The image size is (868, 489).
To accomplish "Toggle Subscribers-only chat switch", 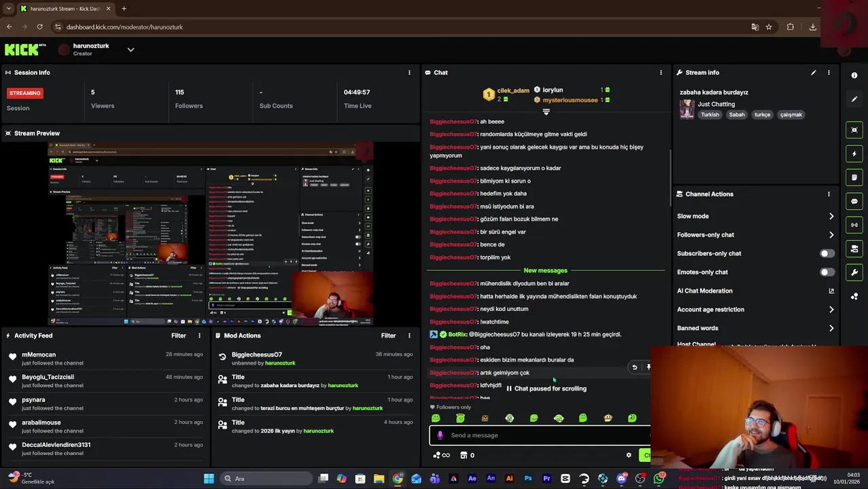I will (827, 253).
